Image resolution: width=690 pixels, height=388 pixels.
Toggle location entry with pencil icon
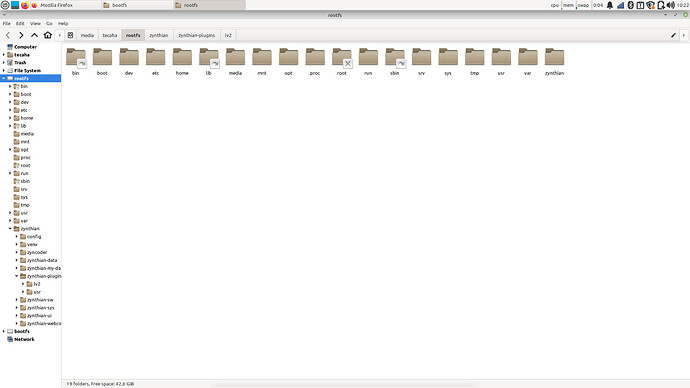(673, 35)
